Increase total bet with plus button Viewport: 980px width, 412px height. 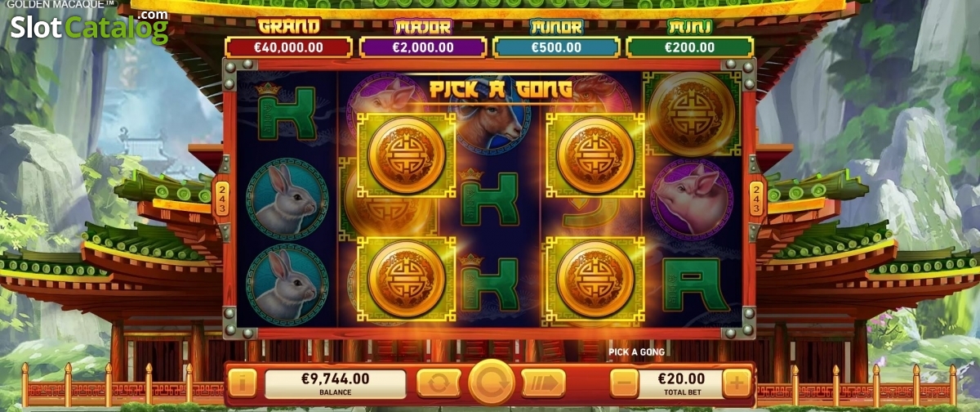(737, 383)
